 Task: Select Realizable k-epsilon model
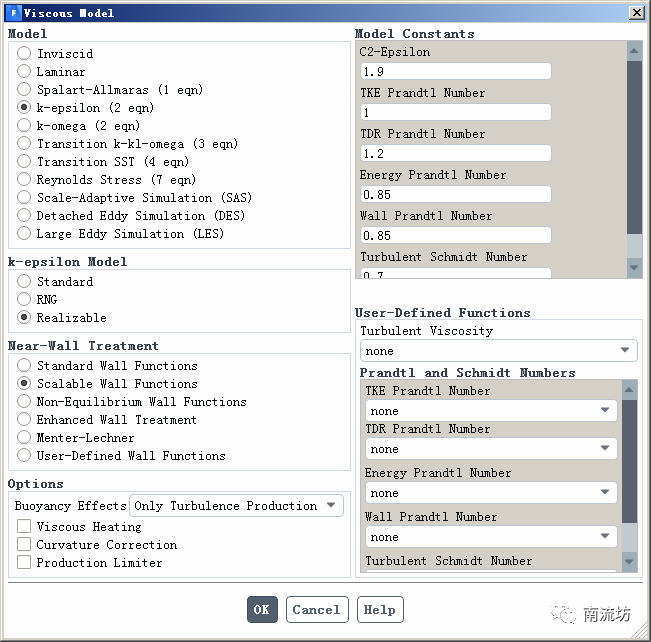[x=24, y=317]
